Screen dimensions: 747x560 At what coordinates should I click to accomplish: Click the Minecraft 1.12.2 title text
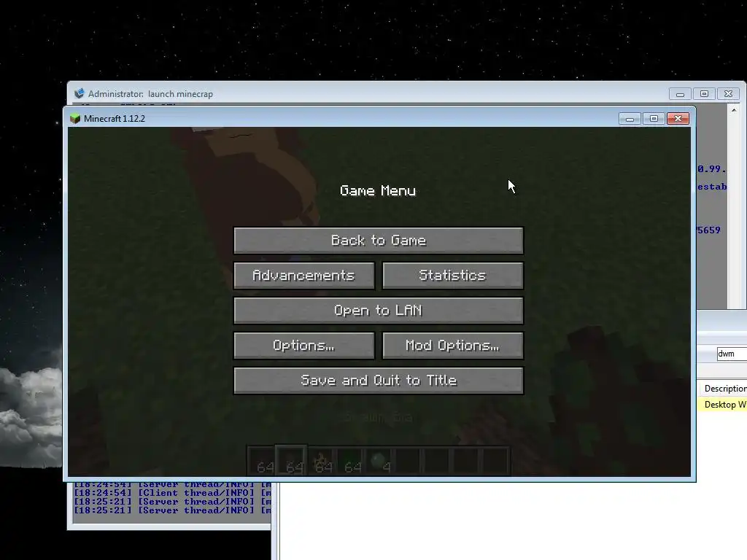click(115, 119)
